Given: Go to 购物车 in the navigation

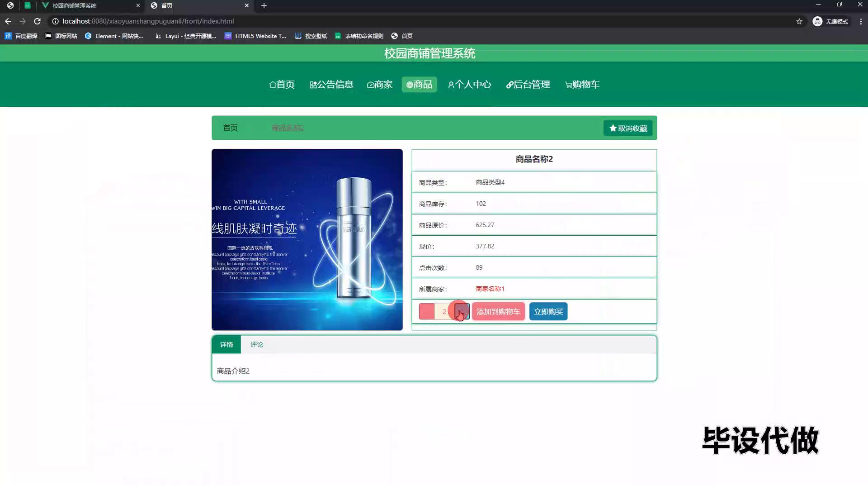Looking at the screenshot, I should 582,85.
